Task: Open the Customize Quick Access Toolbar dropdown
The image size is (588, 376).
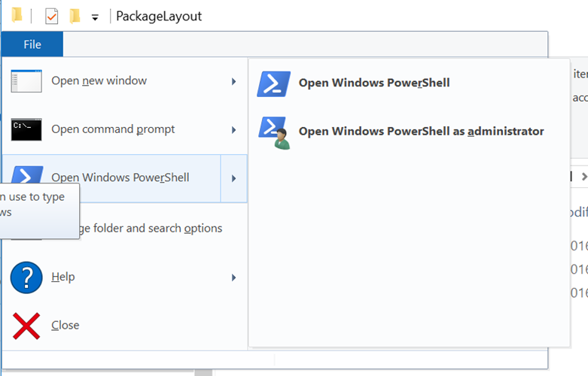Action: point(95,17)
